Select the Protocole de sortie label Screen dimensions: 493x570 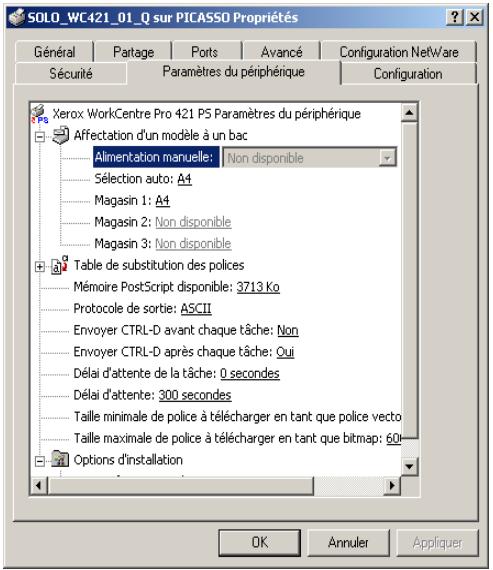click(125, 309)
